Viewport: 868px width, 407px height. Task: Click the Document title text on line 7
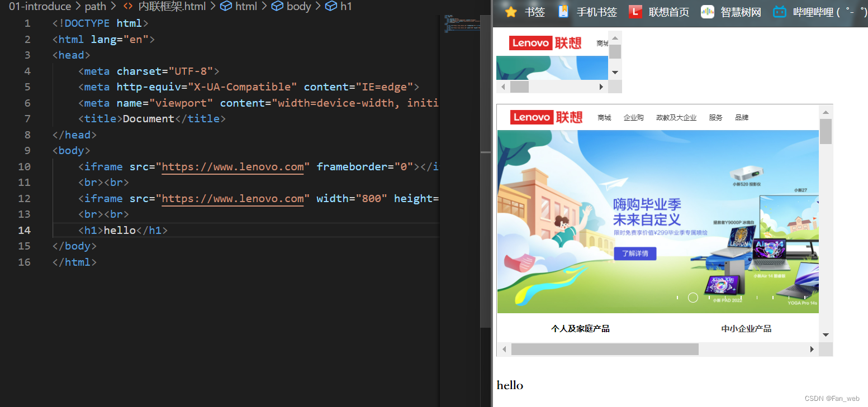coord(149,118)
